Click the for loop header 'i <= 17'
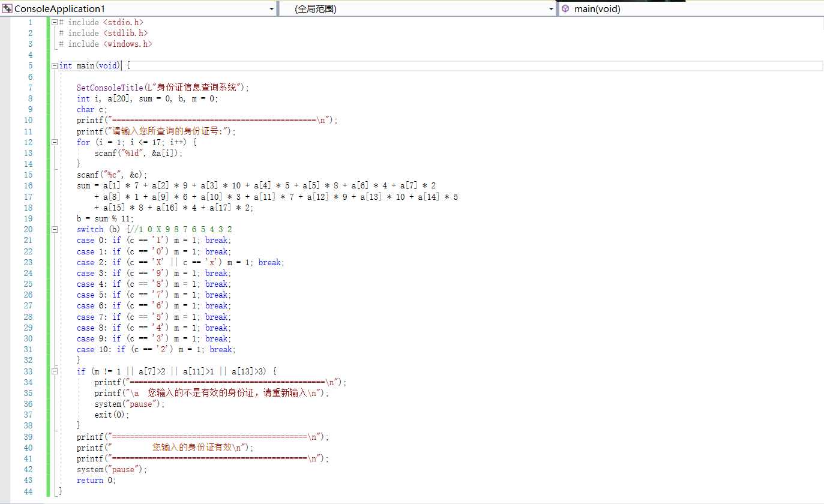Screen dimensions: 824x504 pyautogui.click(x=136, y=142)
